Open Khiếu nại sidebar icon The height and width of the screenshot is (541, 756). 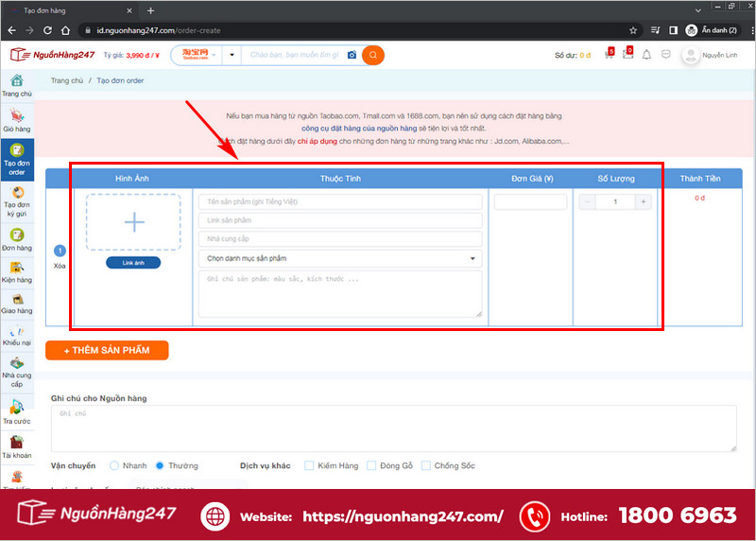[17, 336]
